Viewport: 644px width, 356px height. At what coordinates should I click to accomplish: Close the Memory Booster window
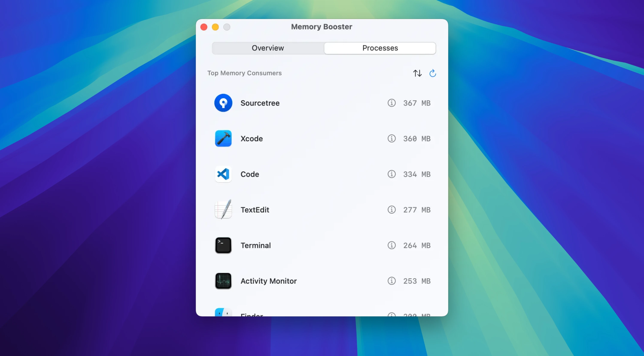click(x=204, y=27)
